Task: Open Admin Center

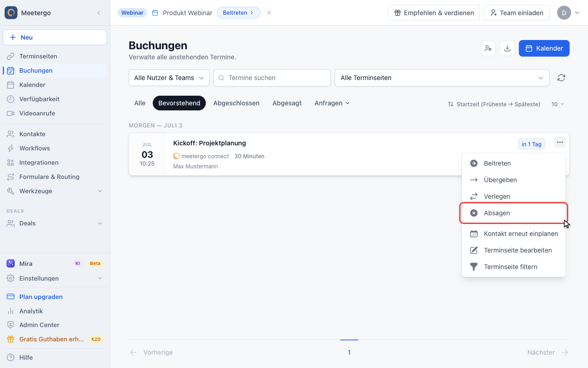Action: point(55,325)
